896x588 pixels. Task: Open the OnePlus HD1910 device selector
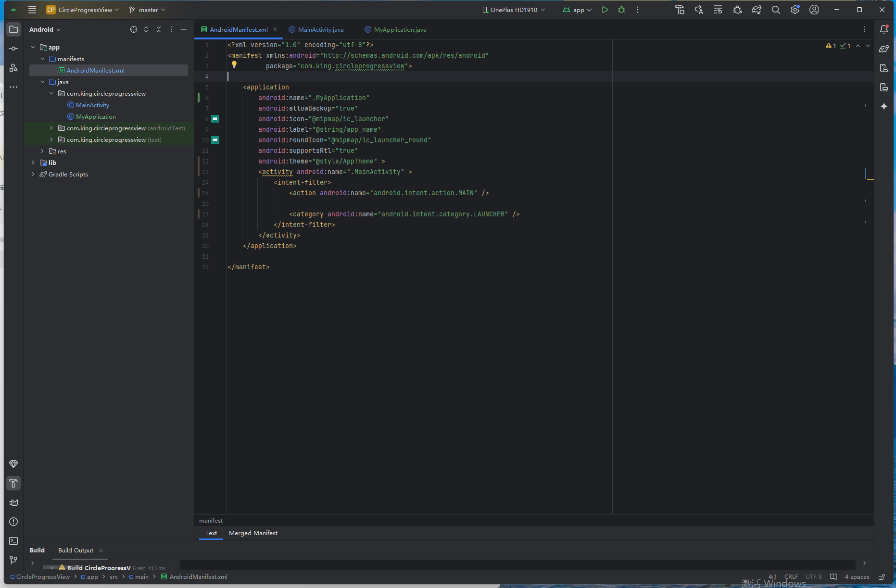pos(514,10)
